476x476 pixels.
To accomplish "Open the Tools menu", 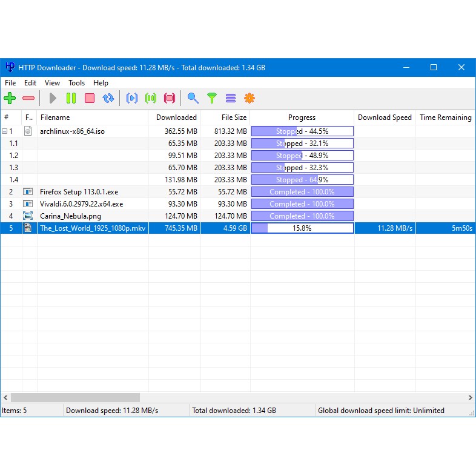I will 76,82.
